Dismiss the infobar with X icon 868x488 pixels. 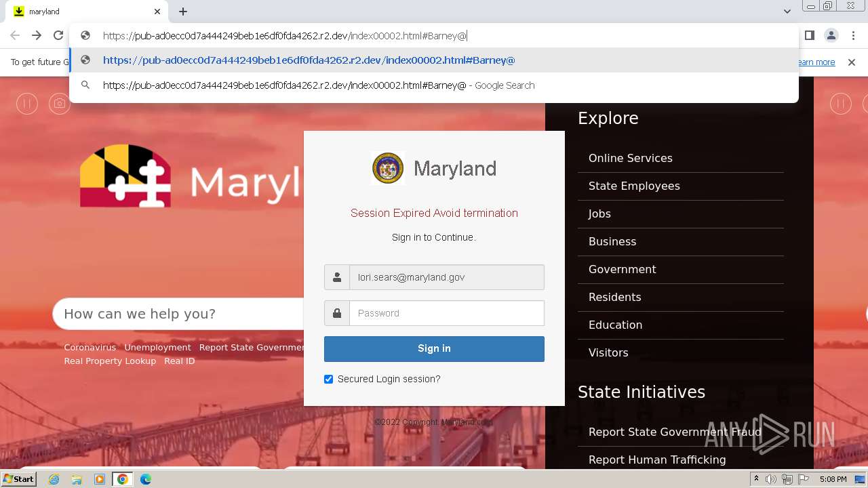click(x=852, y=62)
